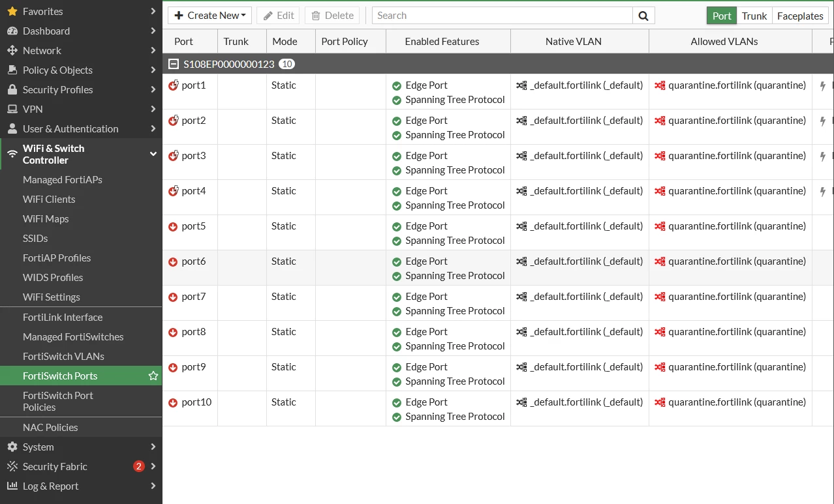This screenshot has height=504, width=834.
Task: Expand the Network menu chevron
Action: 153,50
